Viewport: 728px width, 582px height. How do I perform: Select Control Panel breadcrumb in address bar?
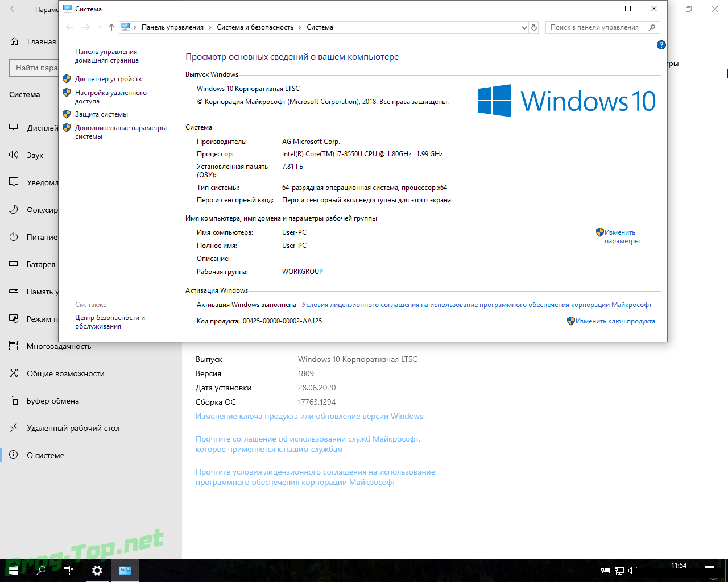(172, 27)
